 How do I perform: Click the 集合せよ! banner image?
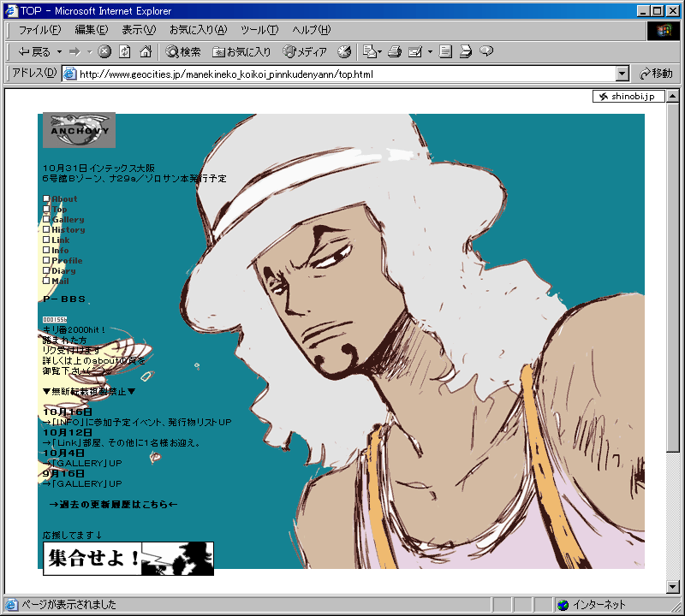tap(128, 559)
